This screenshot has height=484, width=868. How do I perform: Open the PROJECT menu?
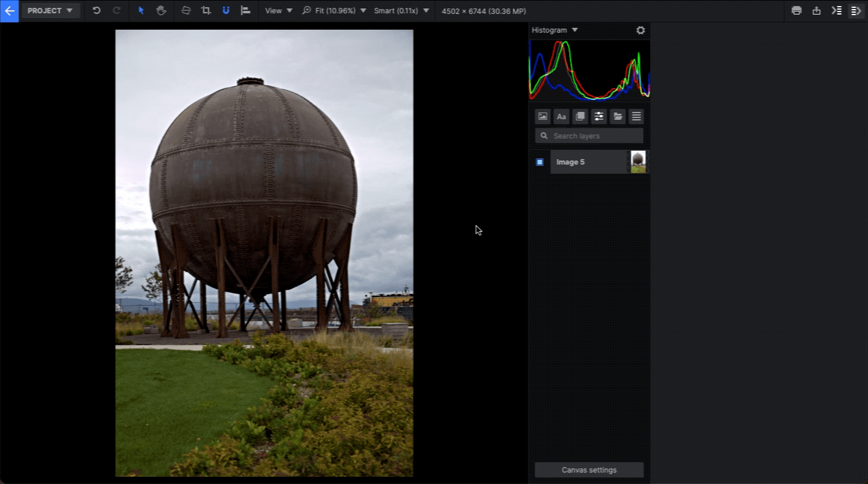click(51, 10)
